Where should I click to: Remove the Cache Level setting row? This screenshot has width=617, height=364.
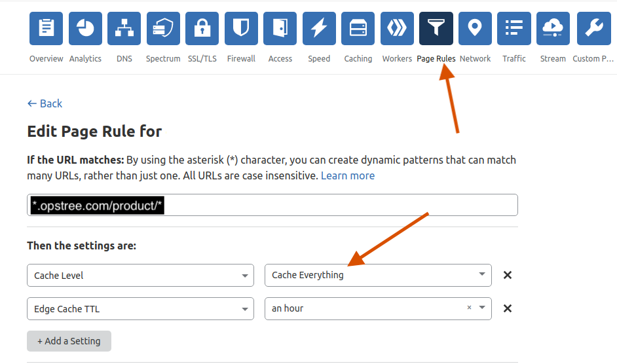pyautogui.click(x=507, y=276)
